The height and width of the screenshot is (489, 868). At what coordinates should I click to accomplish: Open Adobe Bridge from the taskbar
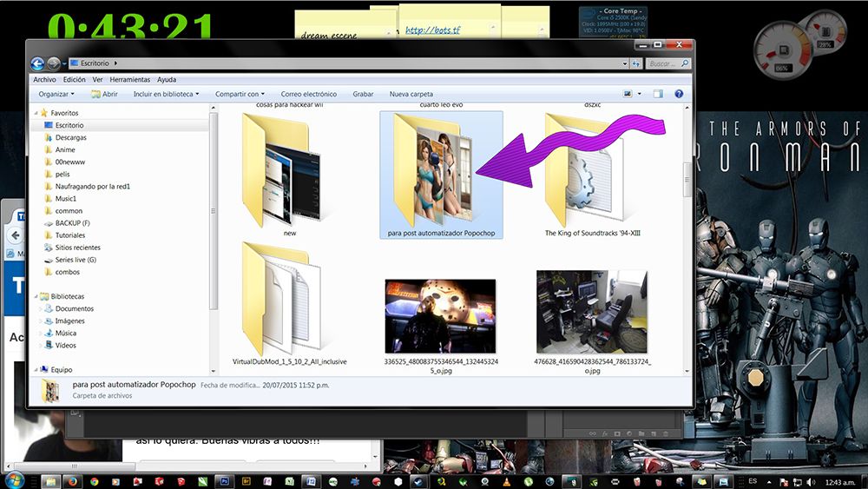[x=246, y=482]
